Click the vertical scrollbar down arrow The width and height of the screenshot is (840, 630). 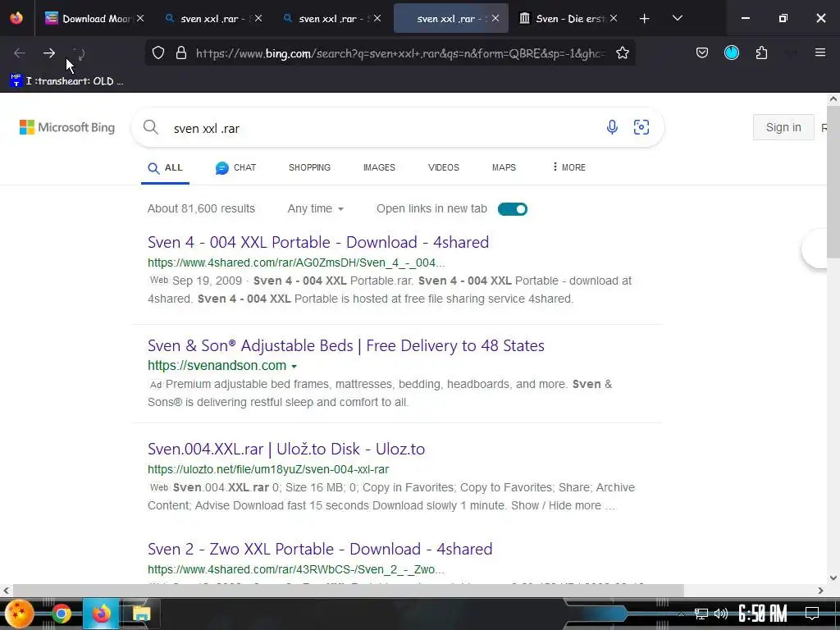(x=833, y=577)
